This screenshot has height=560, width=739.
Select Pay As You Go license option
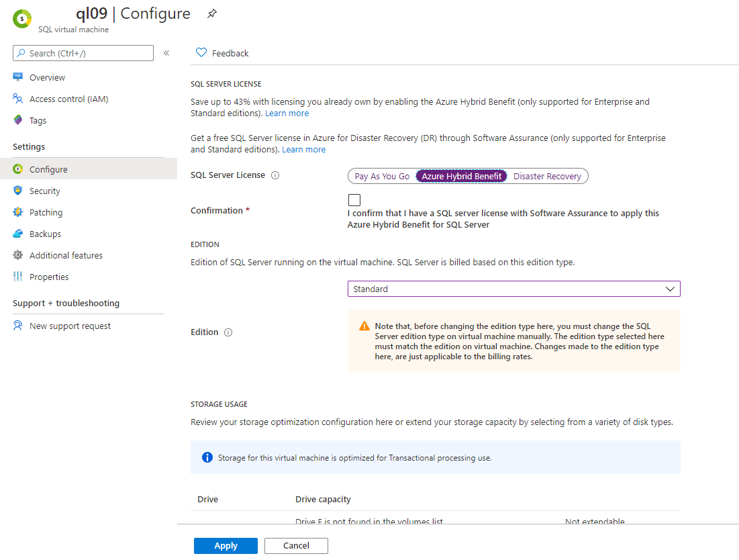(382, 177)
